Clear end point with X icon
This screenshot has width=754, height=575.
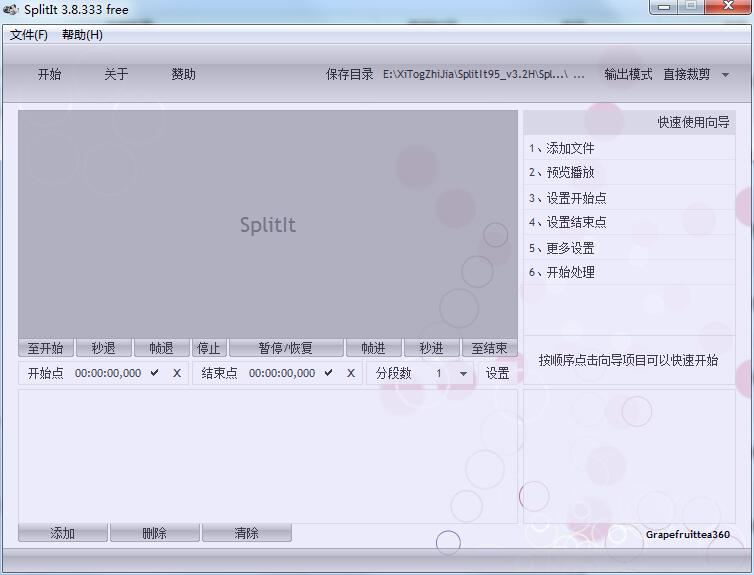[351, 373]
